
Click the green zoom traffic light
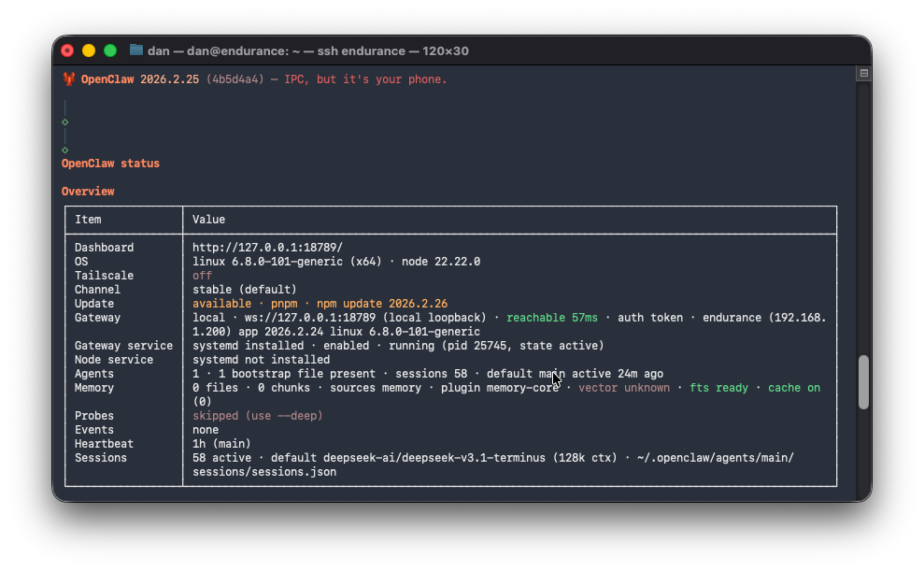[109, 51]
